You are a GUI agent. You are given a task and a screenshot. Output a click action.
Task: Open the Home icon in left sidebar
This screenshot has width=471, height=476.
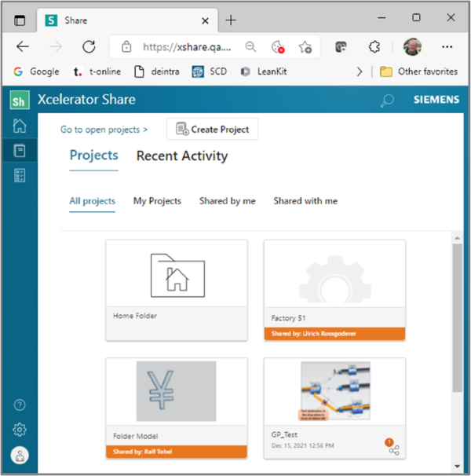(20, 126)
